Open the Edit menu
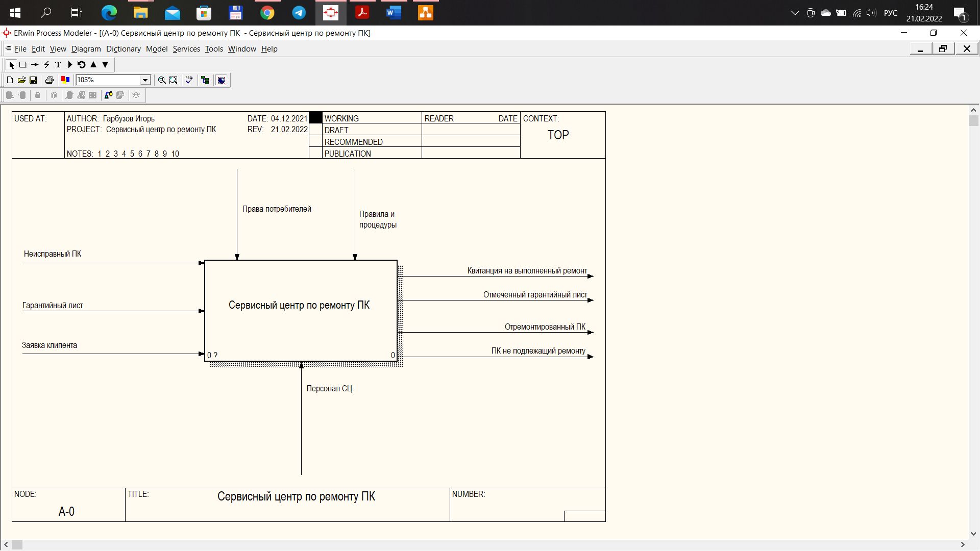 [38, 49]
